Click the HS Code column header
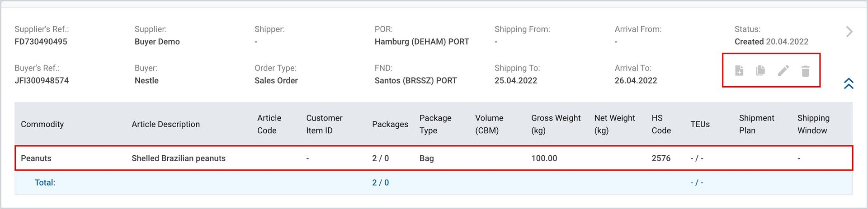868x209 pixels. coord(661,124)
